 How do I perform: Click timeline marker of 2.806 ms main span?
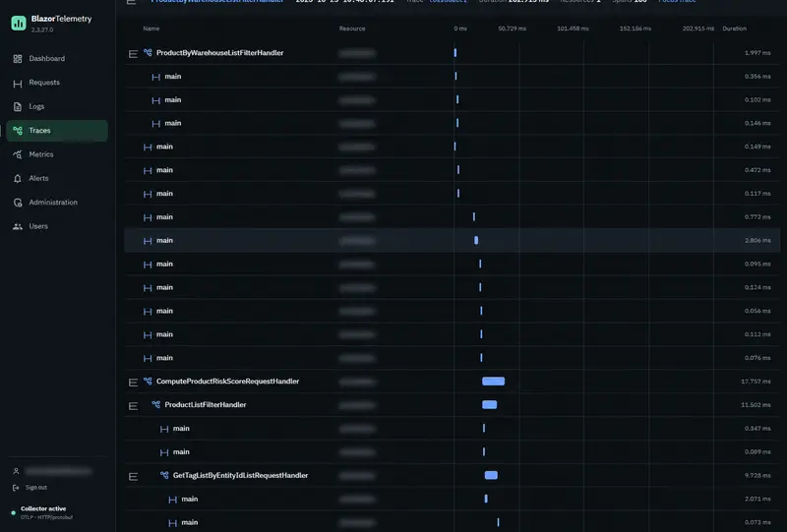click(x=476, y=240)
